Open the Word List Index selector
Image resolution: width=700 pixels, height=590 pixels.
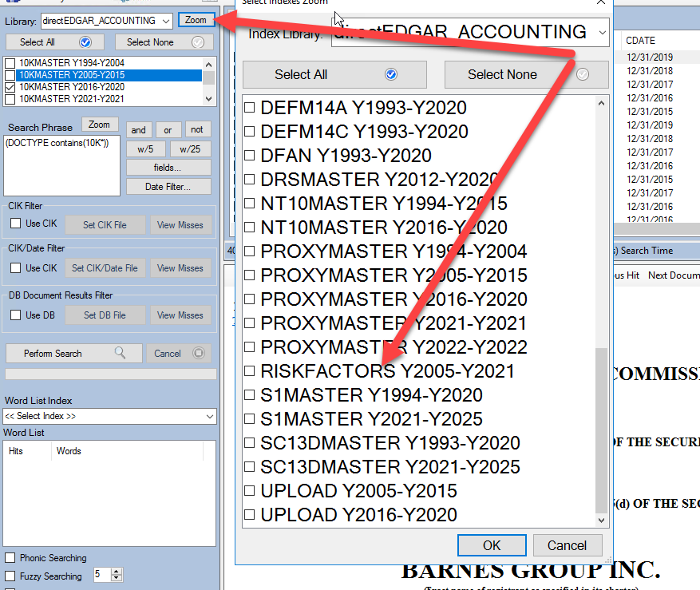(x=209, y=415)
